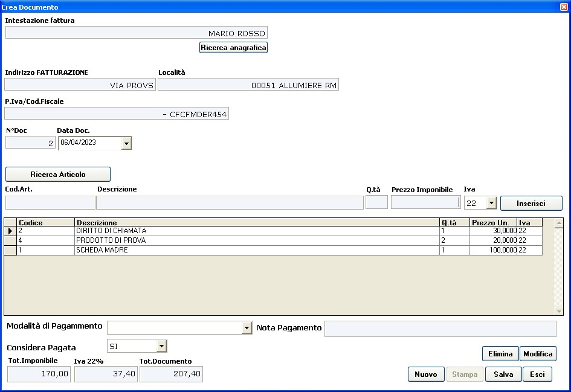Focus the Intestazione fattura field
Screen dimensions: 571x392
pyautogui.click(x=137, y=33)
